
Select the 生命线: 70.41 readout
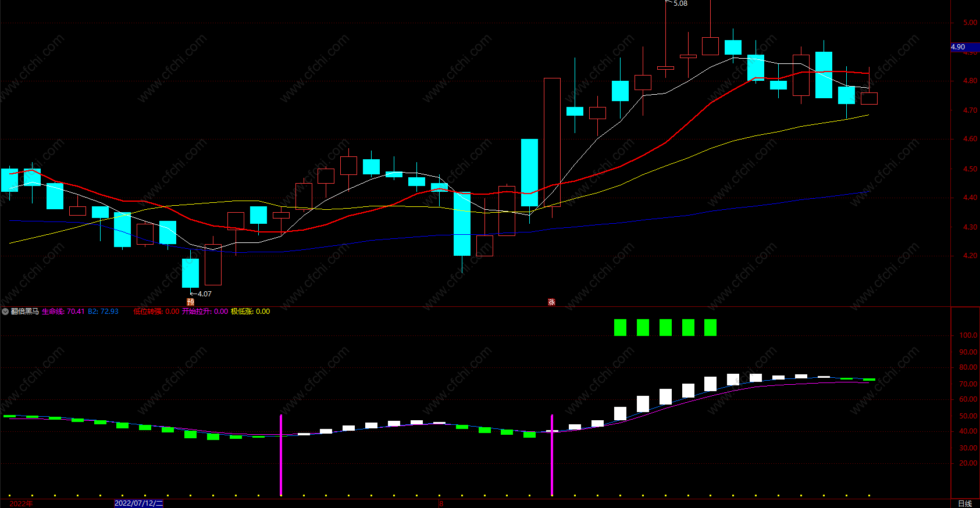63,312
